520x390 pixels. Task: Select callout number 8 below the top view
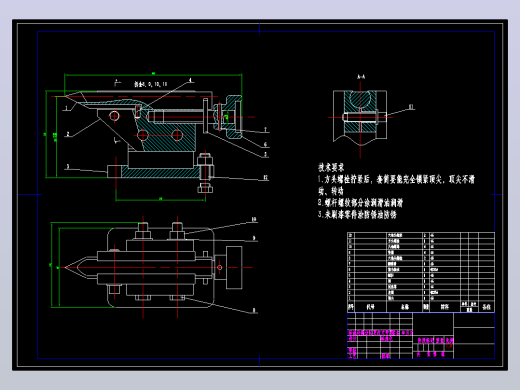point(254,310)
